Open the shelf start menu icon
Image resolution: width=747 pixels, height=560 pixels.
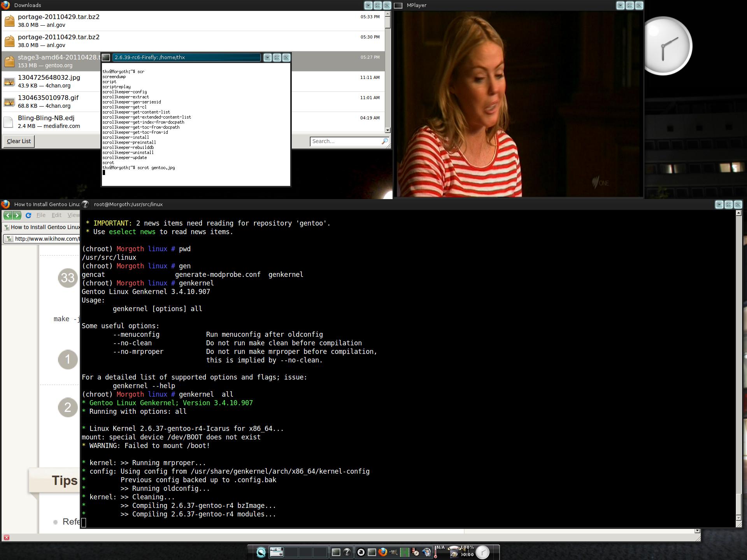pos(261,552)
